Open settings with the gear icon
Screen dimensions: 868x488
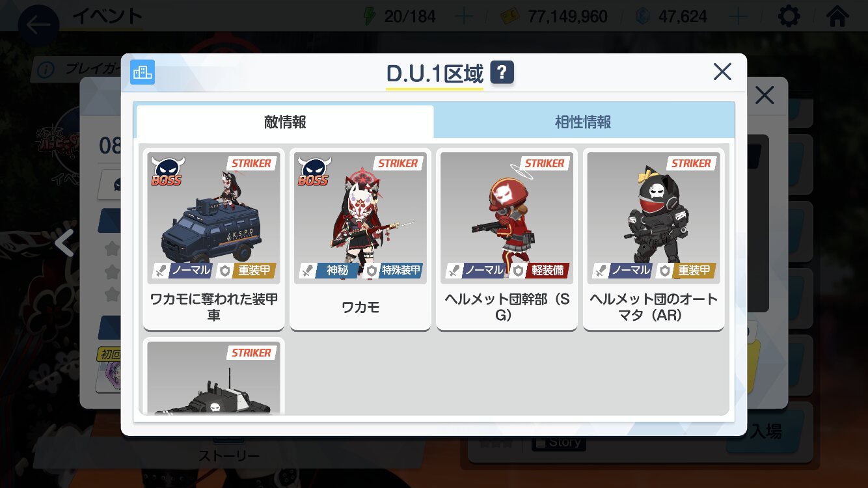tap(789, 16)
